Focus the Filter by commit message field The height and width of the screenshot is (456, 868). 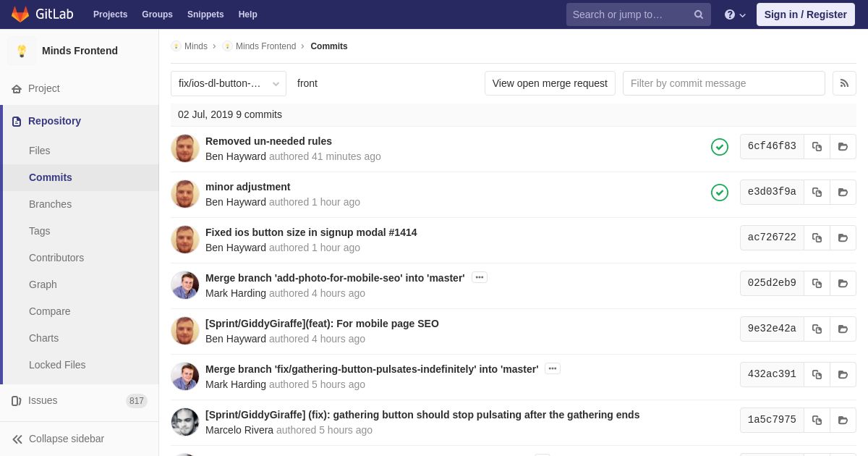click(724, 83)
